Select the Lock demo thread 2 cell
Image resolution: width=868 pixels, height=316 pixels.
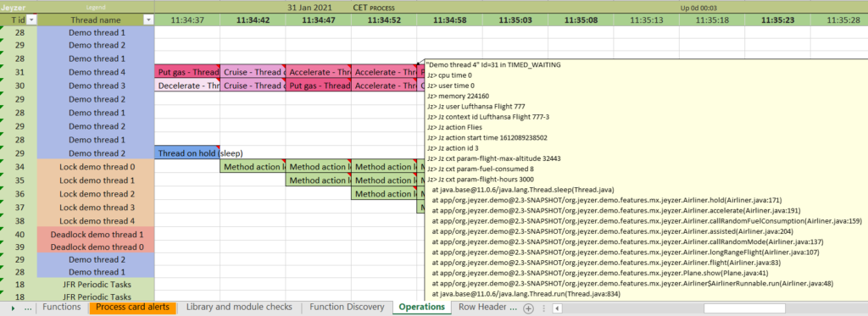(96, 194)
